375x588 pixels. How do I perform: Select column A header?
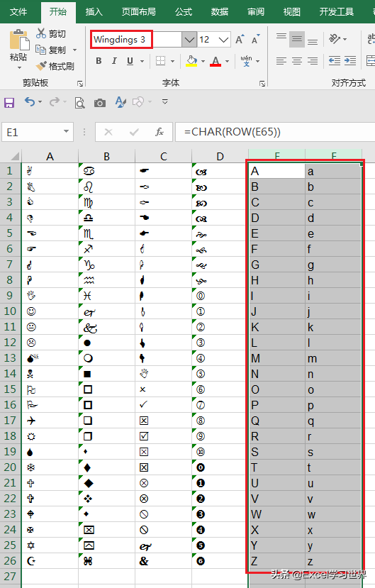50,156
